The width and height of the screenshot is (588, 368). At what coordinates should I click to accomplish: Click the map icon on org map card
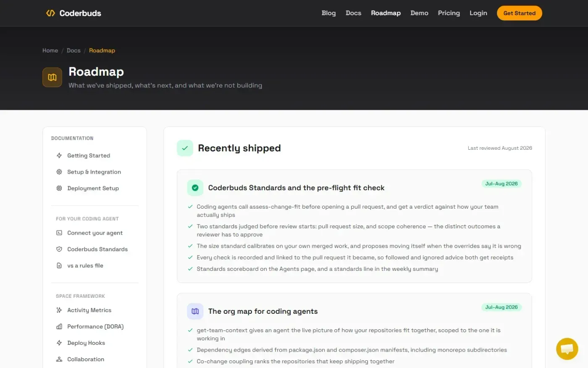coord(195,312)
